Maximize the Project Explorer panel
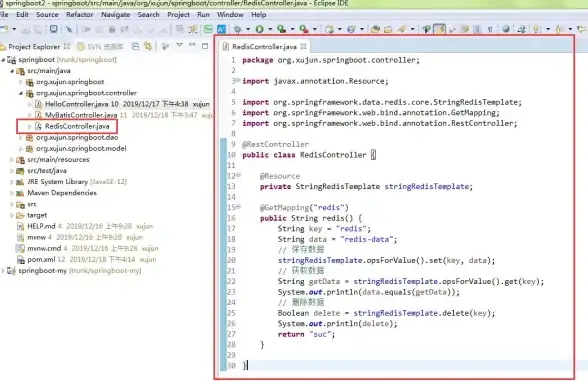588x381 pixels. [x=205, y=46]
